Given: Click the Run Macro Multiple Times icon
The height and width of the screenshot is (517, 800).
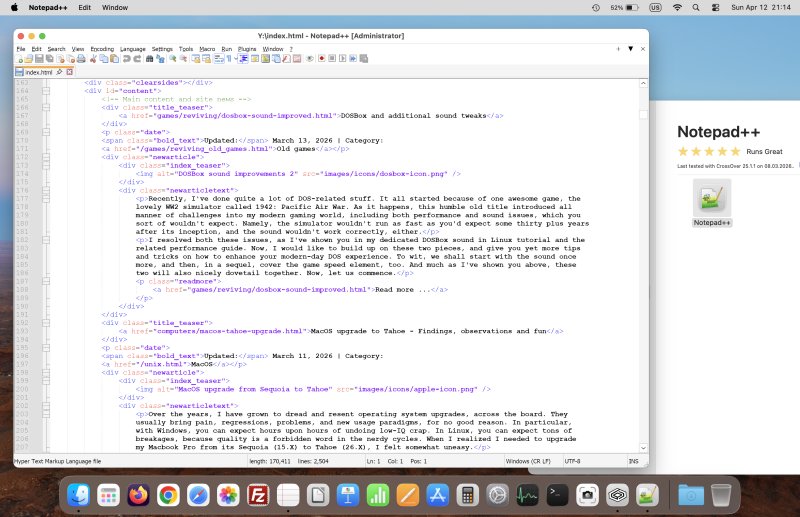Looking at the screenshot, I should (x=353, y=59).
